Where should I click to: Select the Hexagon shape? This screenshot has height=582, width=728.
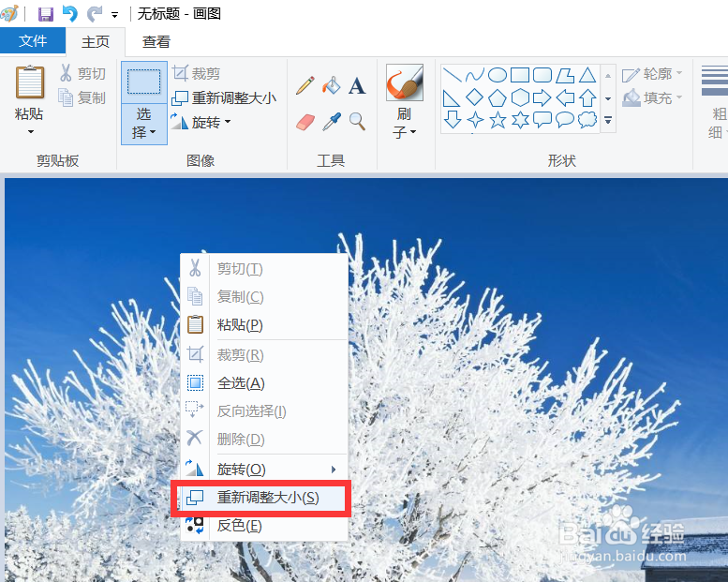(520, 97)
